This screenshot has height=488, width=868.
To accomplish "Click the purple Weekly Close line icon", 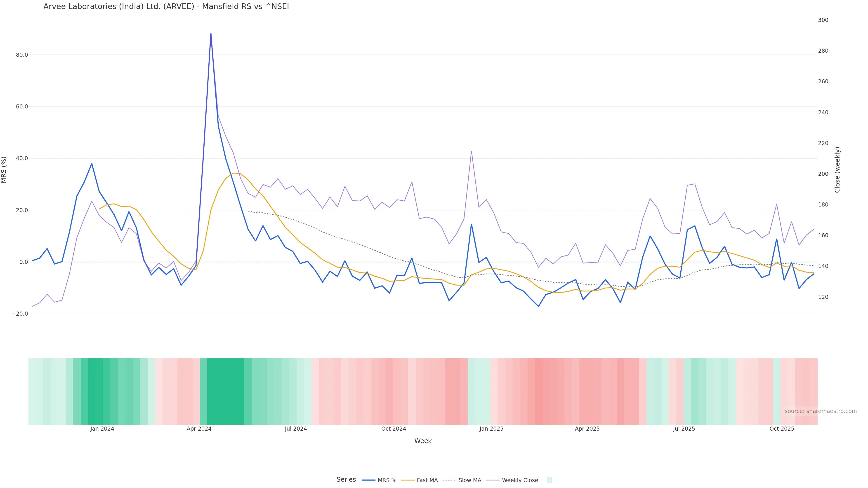I will (493, 480).
